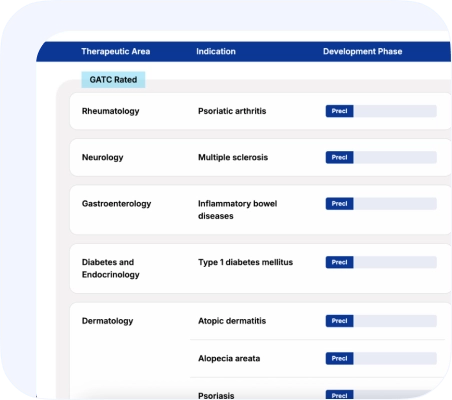This screenshot has height=400, width=452.
Task: Click the Indication column header
Action: coord(216,51)
